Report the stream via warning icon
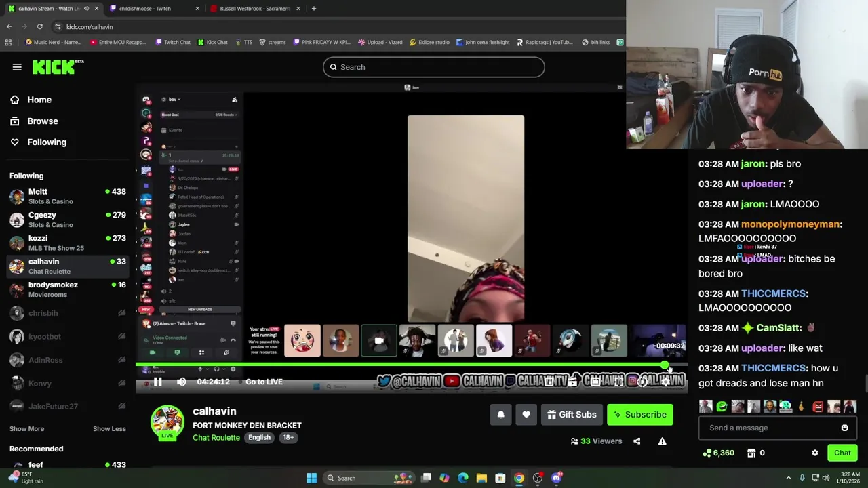 coord(662,441)
